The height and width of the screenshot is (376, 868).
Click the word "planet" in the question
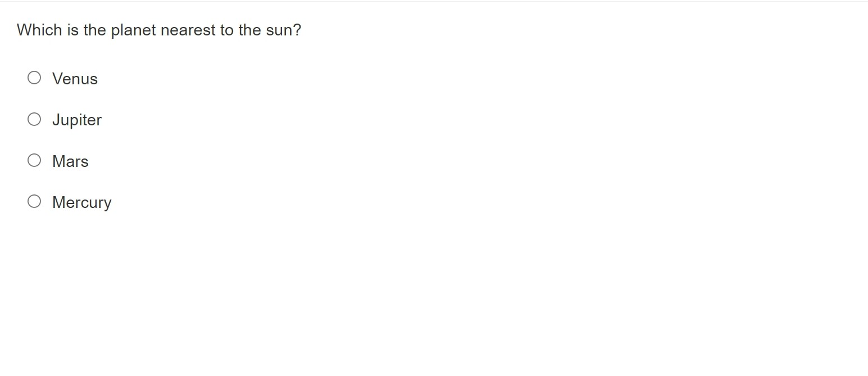[x=133, y=30]
